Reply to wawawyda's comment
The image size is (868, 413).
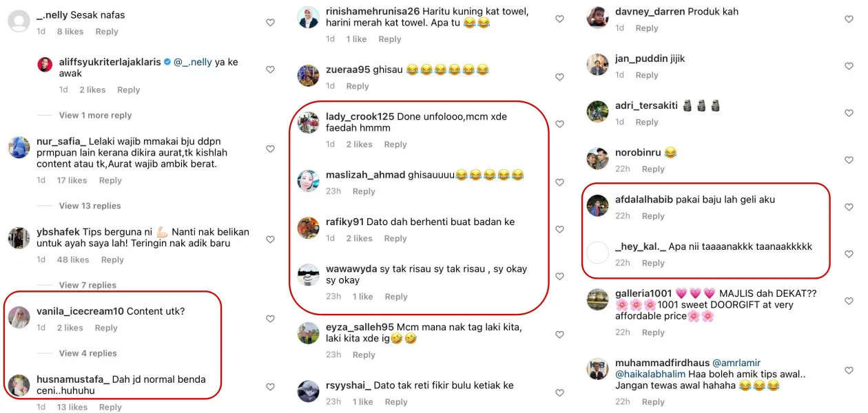(x=396, y=297)
